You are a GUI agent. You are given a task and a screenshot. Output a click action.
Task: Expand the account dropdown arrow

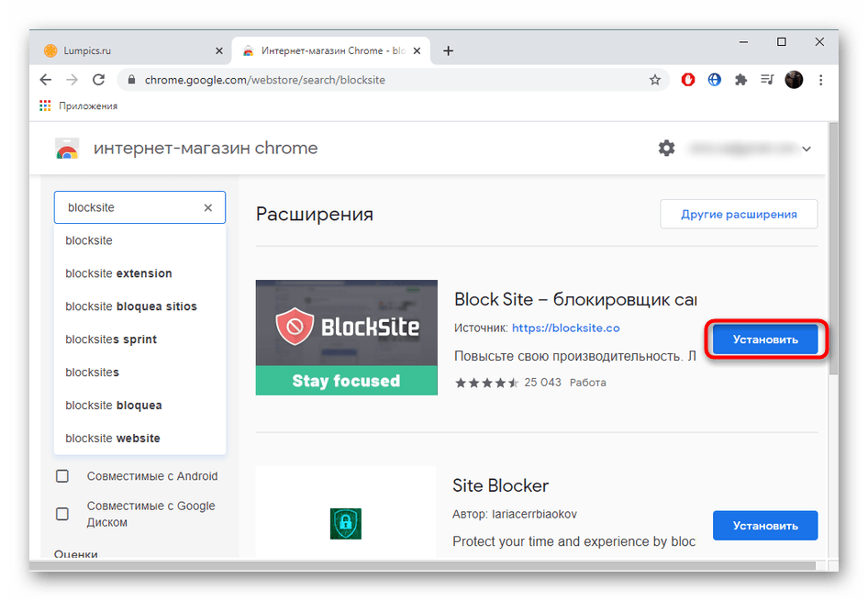(x=807, y=149)
